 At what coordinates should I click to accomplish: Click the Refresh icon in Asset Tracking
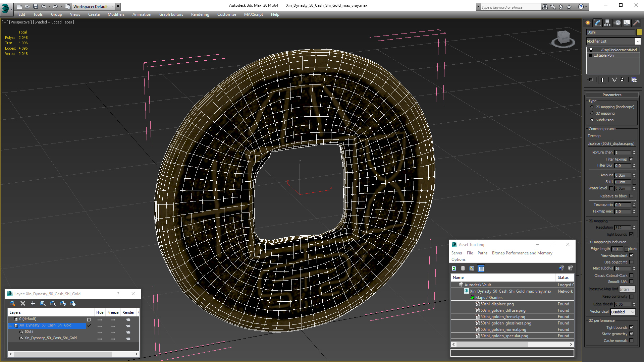tap(454, 268)
